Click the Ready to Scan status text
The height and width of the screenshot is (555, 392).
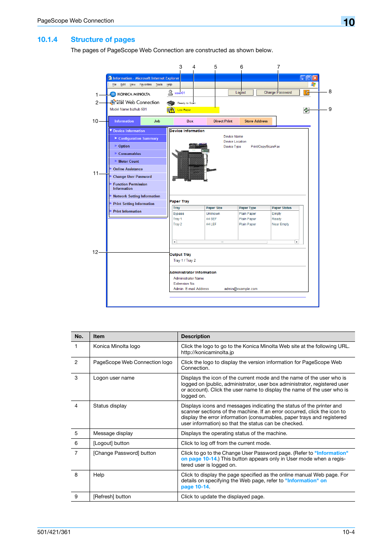(187, 103)
